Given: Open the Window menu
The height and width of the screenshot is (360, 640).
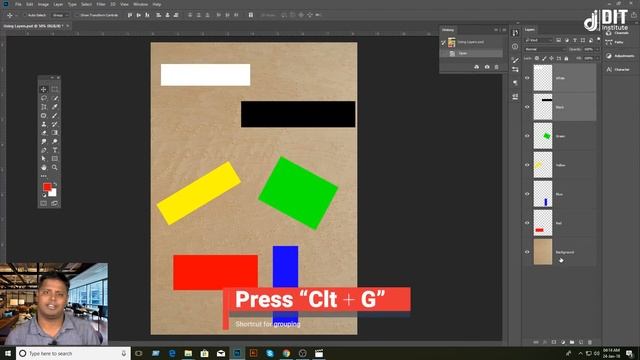Looking at the screenshot, I should pos(140,4).
